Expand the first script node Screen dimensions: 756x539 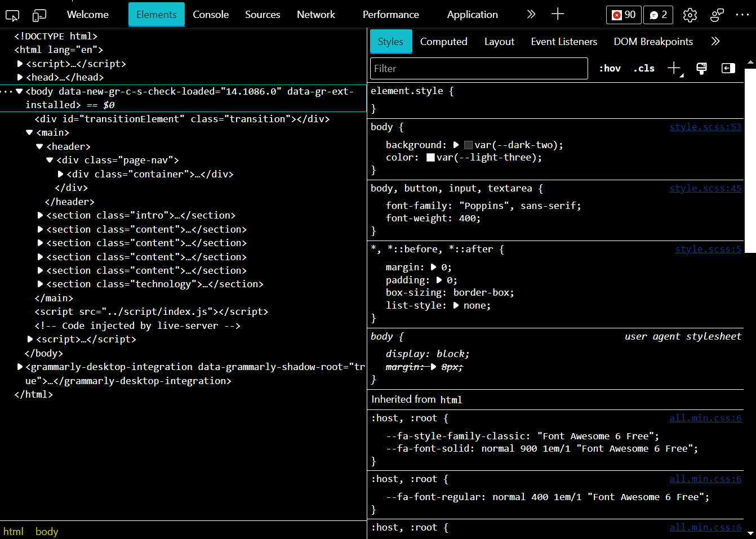pos(20,64)
